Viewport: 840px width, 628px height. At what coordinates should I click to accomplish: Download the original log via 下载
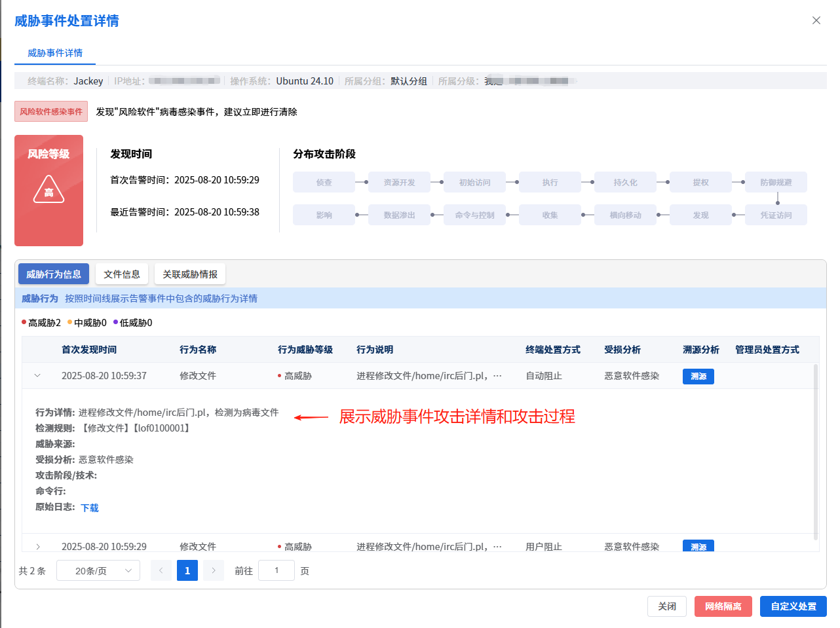pyautogui.click(x=90, y=508)
